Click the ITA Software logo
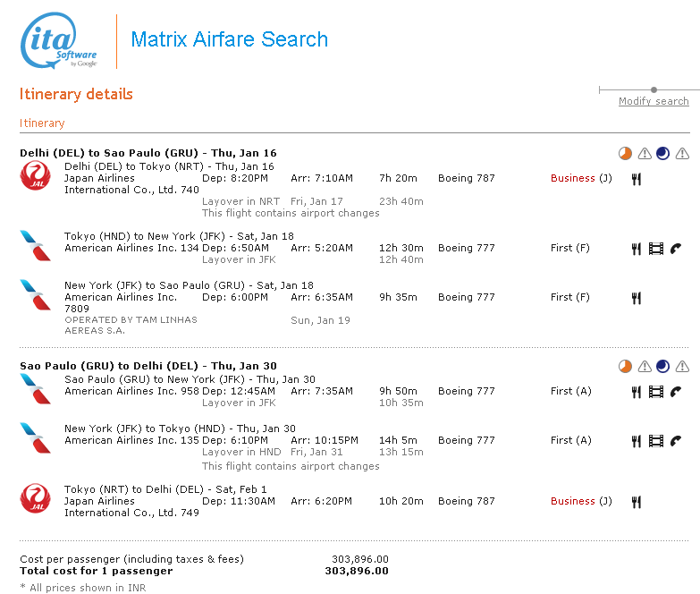 point(58,40)
